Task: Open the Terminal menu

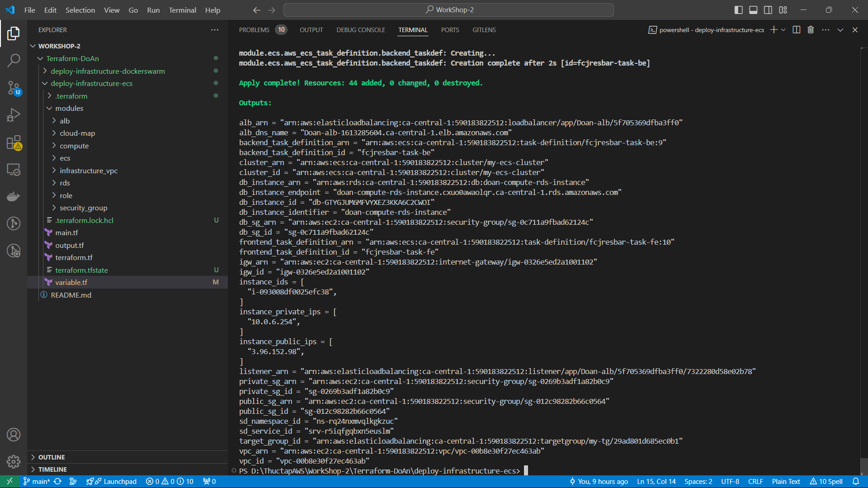Action: (x=182, y=10)
